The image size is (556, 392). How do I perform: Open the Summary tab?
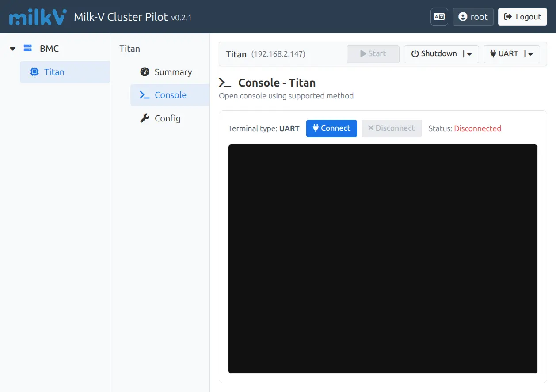pyautogui.click(x=173, y=72)
